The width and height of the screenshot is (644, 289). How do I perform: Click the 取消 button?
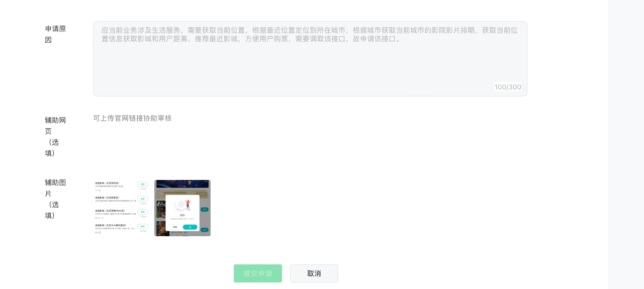click(314, 273)
